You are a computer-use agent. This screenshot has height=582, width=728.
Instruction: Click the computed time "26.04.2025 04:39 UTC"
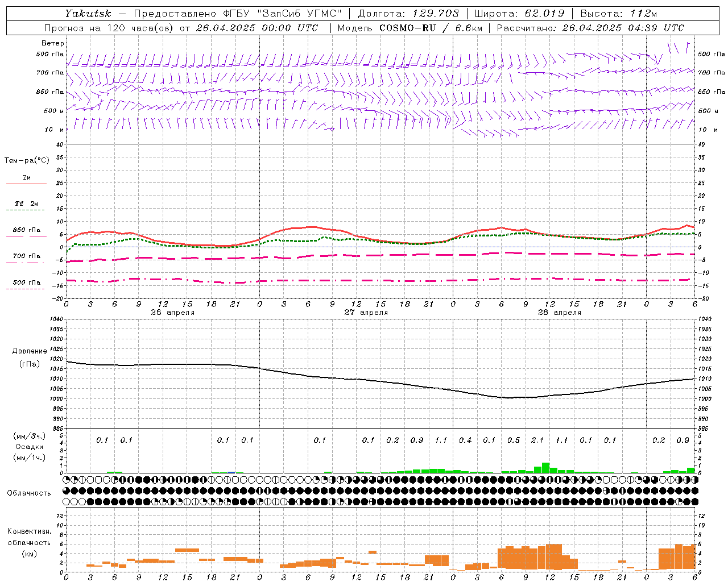(623, 28)
